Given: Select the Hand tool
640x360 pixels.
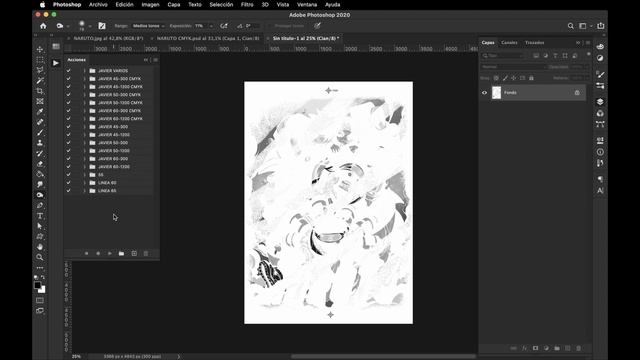Looking at the screenshot, I should [40, 247].
